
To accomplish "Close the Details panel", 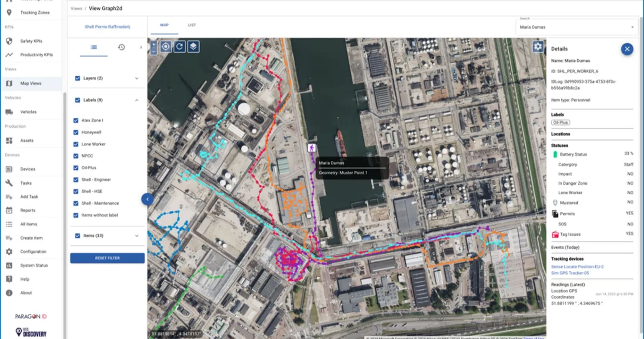I will click(x=627, y=49).
